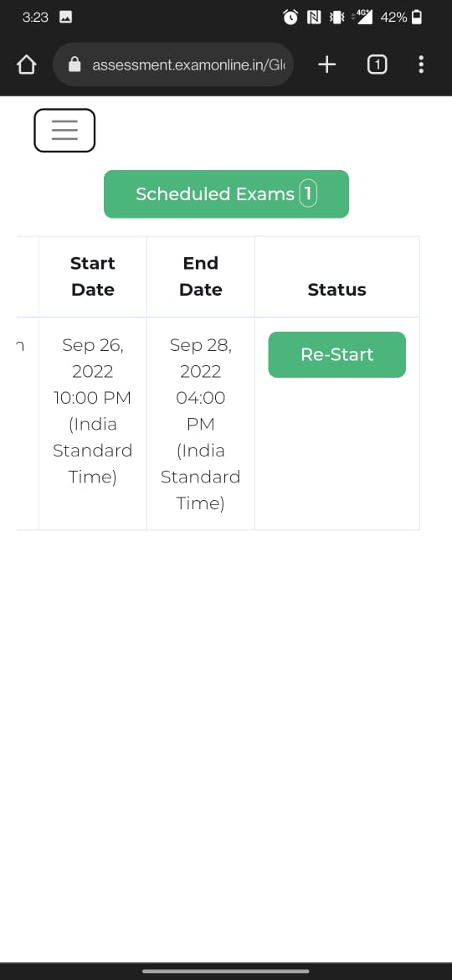Open the hamburger navigation menu
Screen dimensions: 452x980
click(x=64, y=130)
